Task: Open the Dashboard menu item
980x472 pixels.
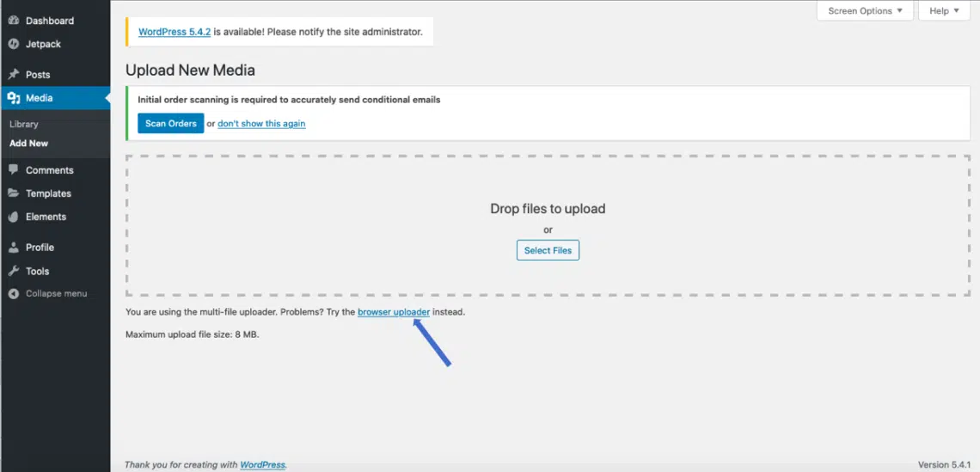Action: click(50, 21)
